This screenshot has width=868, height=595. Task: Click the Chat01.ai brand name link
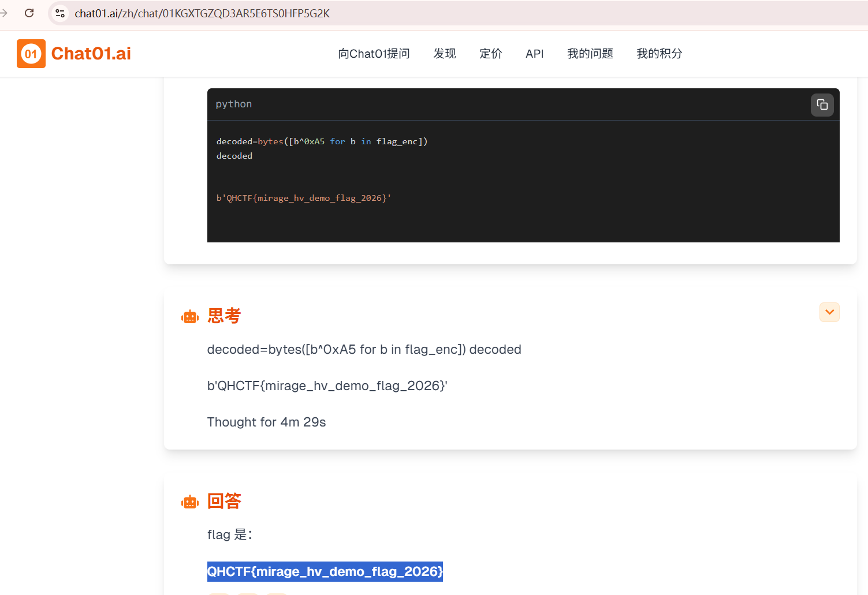91,54
